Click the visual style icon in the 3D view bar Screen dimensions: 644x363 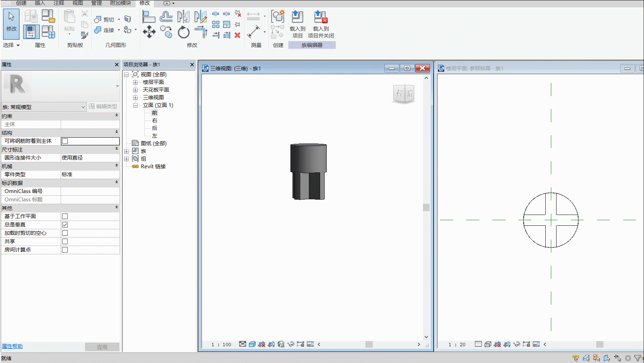[x=252, y=344]
